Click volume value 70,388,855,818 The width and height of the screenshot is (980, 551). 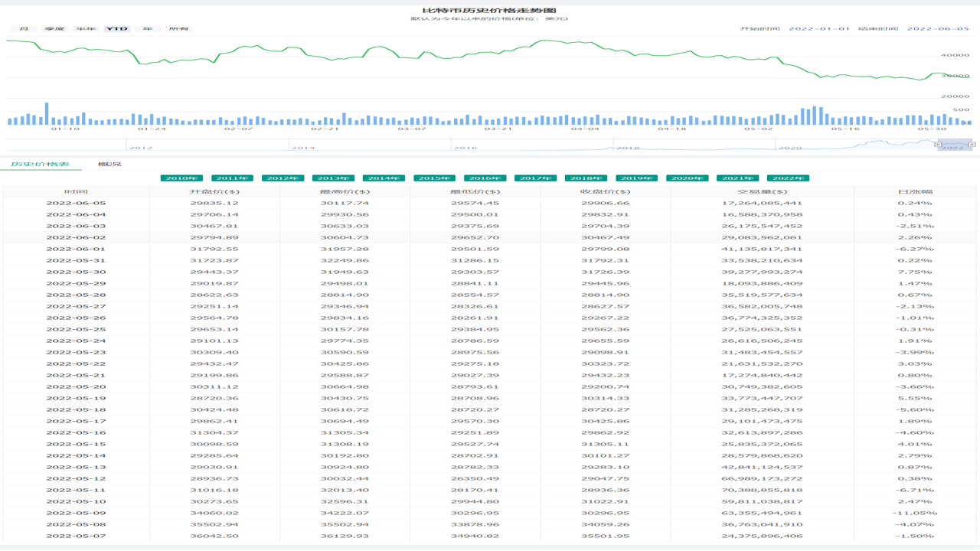pos(762,490)
